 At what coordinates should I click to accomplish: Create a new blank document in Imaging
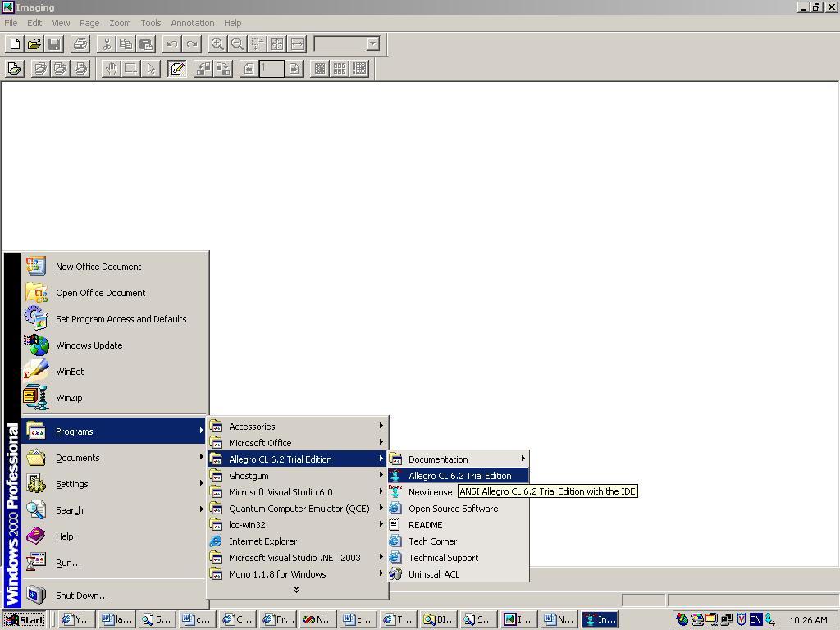coord(15,44)
